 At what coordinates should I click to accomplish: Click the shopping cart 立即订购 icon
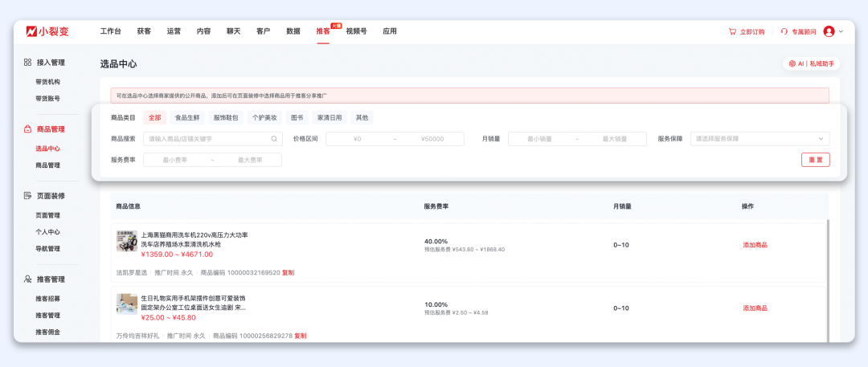point(732,31)
